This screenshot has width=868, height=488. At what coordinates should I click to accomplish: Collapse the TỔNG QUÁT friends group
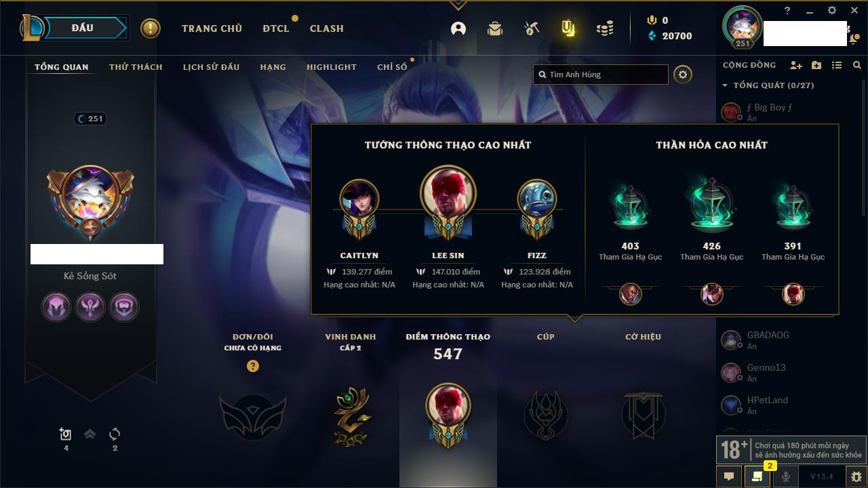point(768,85)
